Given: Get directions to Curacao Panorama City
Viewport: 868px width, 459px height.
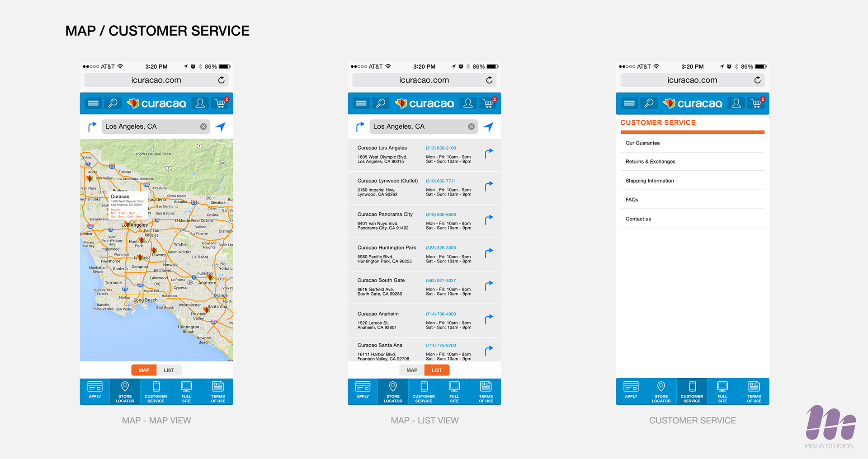Looking at the screenshot, I should [x=489, y=220].
